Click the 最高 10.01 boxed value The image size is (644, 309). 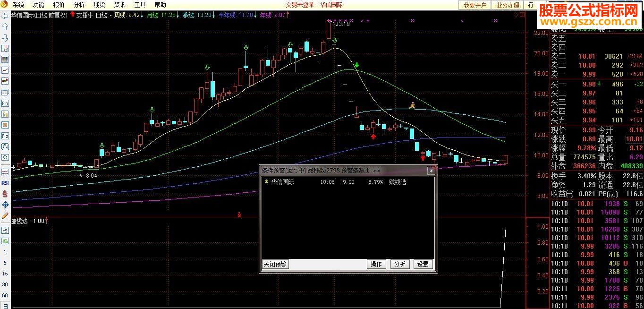click(634, 139)
